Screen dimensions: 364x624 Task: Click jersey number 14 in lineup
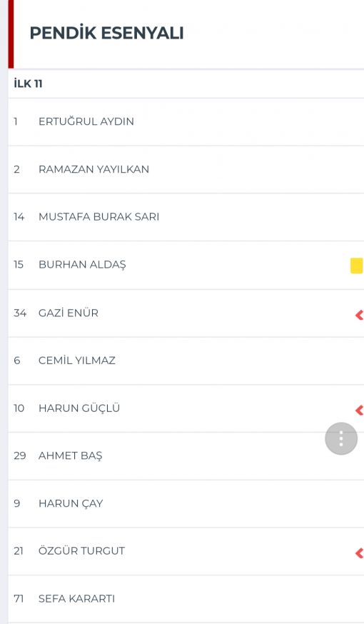pyautogui.click(x=19, y=217)
